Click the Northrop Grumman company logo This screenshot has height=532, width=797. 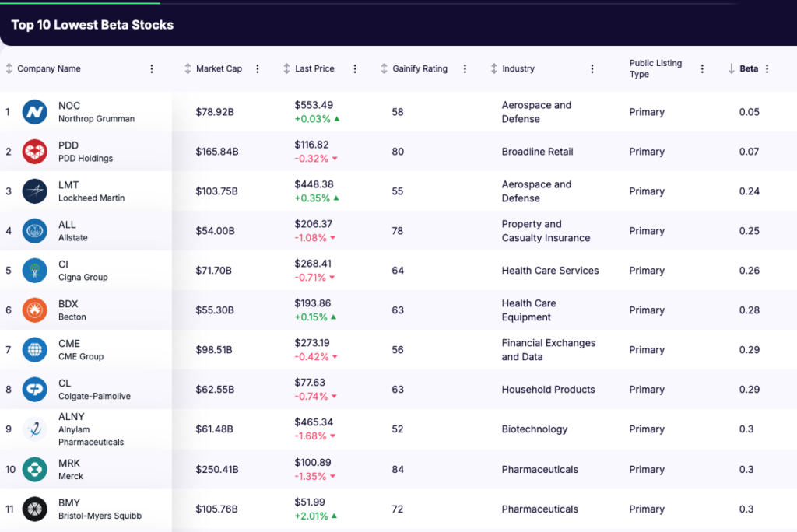34,111
